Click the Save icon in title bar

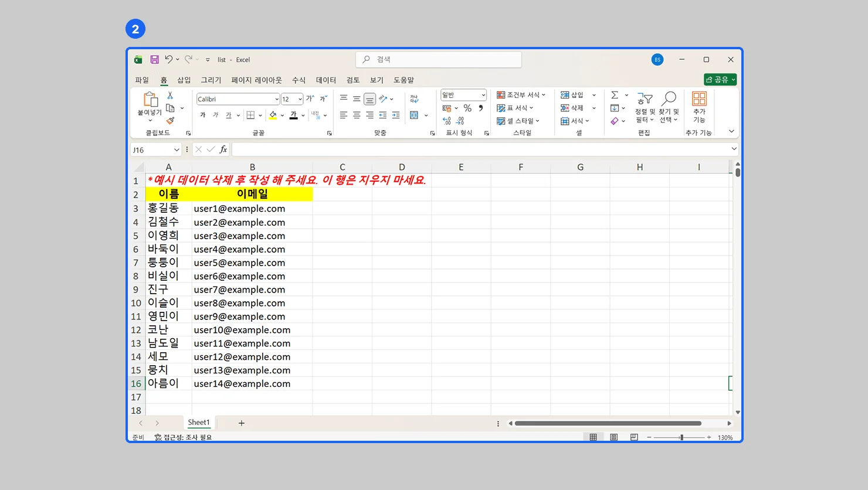click(x=154, y=60)
